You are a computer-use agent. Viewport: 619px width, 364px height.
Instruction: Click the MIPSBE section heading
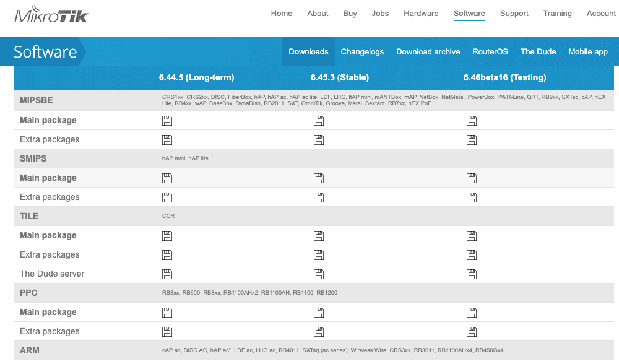(x=37, y=100)
